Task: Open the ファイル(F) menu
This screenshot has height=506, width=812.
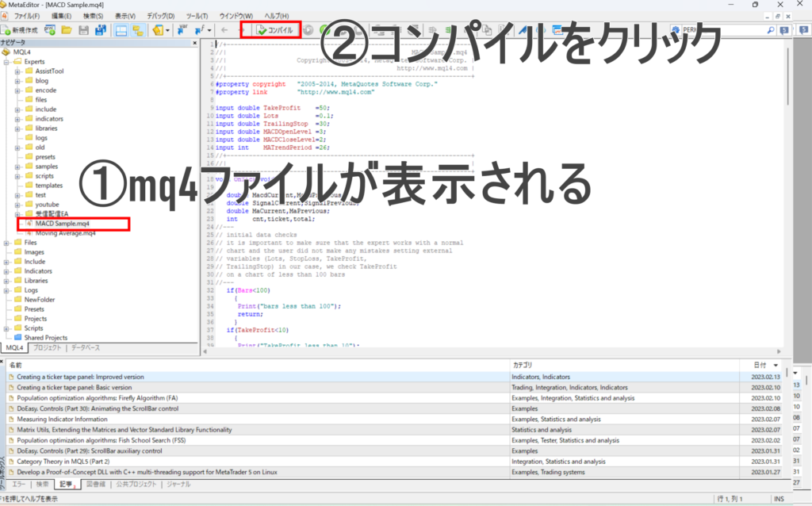Action: tap(27, 16)
